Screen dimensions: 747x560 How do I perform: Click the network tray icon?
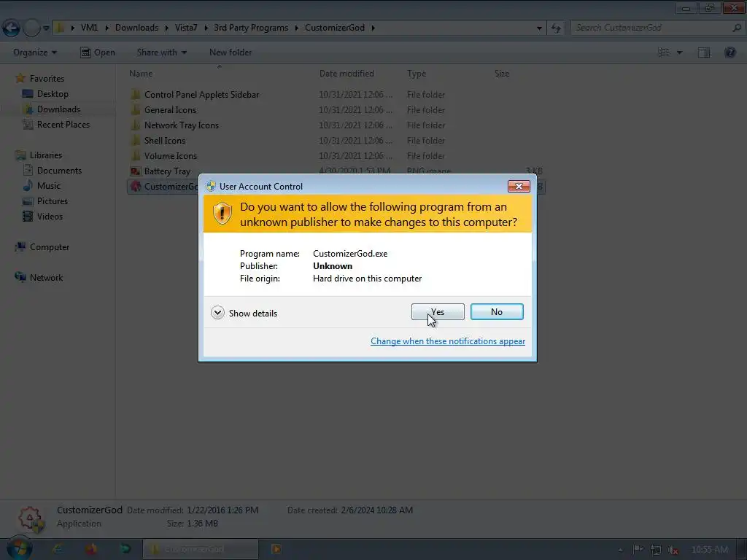point(656,550)
